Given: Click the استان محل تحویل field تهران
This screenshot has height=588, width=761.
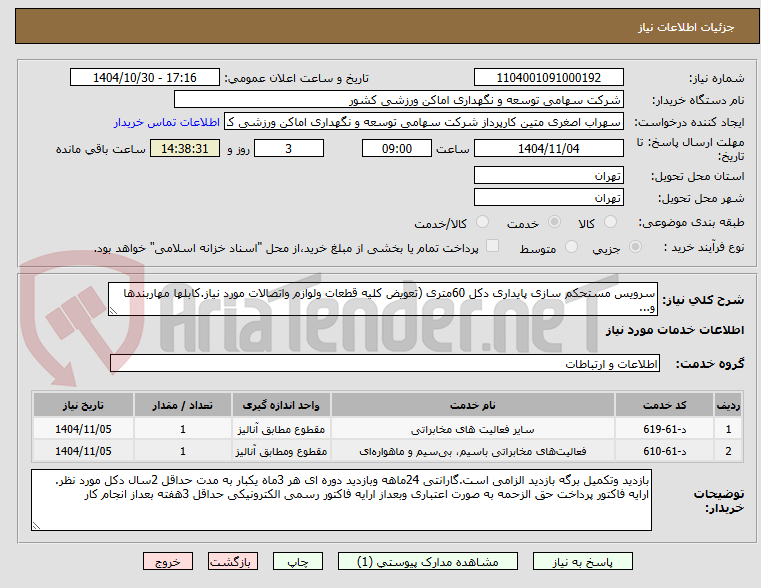Looking at the screenshot, I should [548, 175].
